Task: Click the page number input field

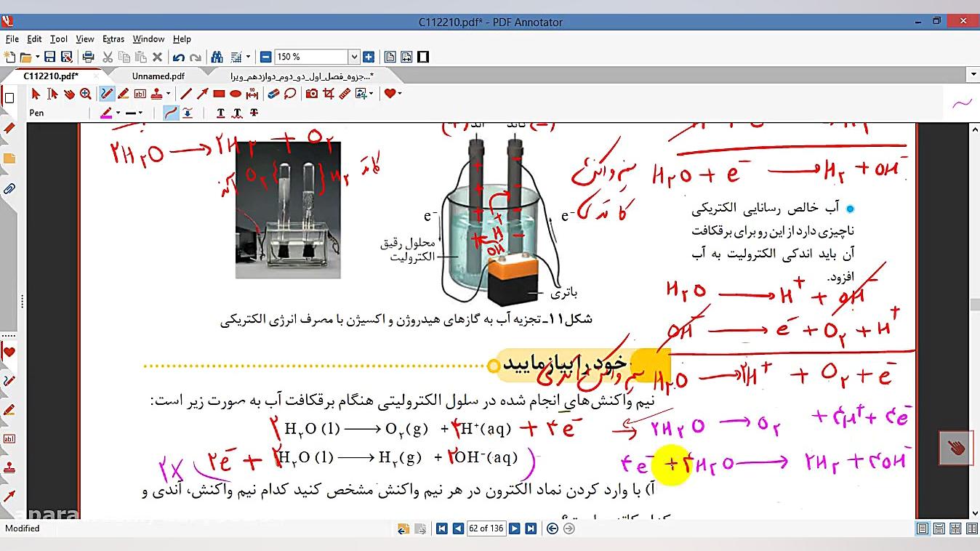Action: (486, 528)
